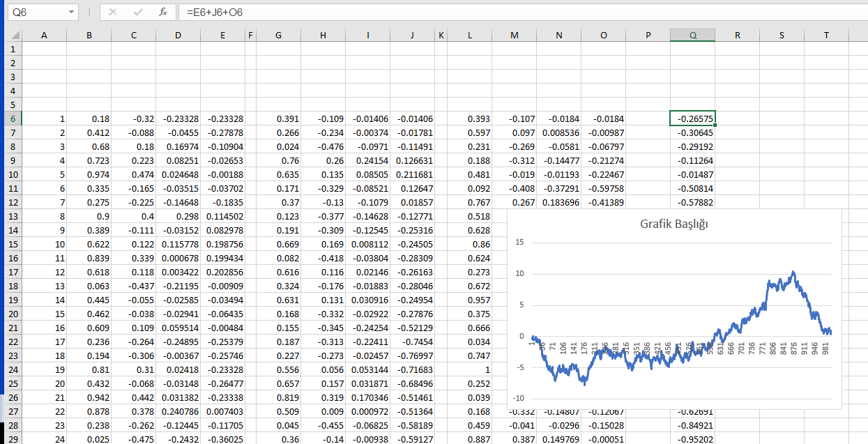Click cell B6 with value 0.18

click(89, 118)
